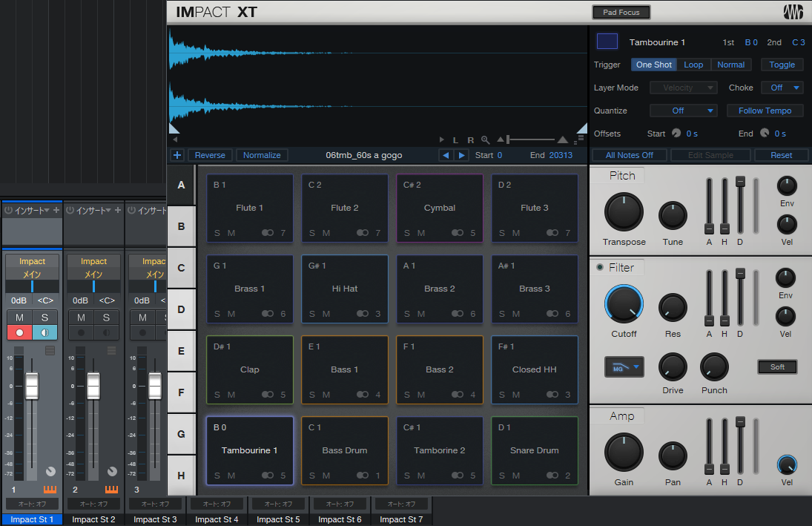This screenshot has width=812, height=526.
Task: Toggle the Filter section power button
Action: 600,267
